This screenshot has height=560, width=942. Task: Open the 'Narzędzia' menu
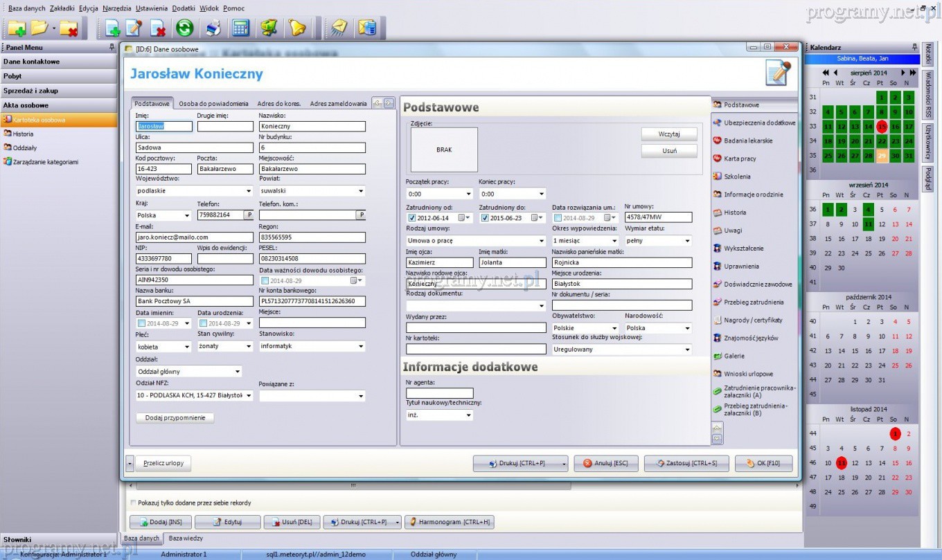(116, 8)
